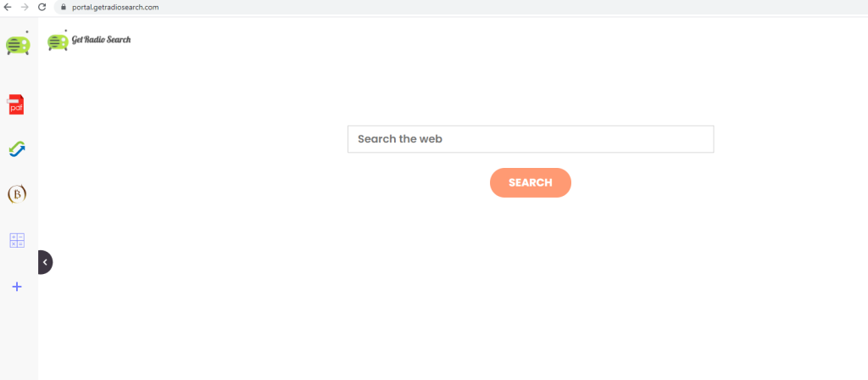Image resolution: width=868 pixels, height=380 pixels.
Task: Go forward using browser forward arrow
Action: pos(25,7)
